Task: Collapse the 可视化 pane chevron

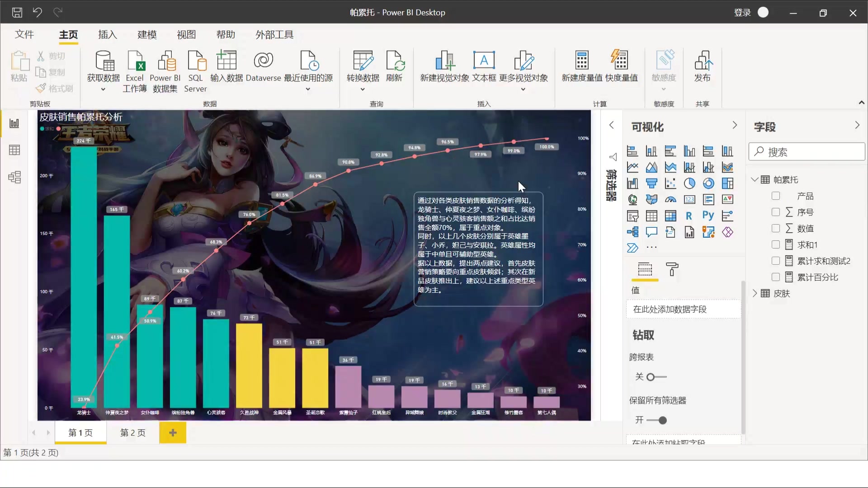Action: [x=735, y=125]
